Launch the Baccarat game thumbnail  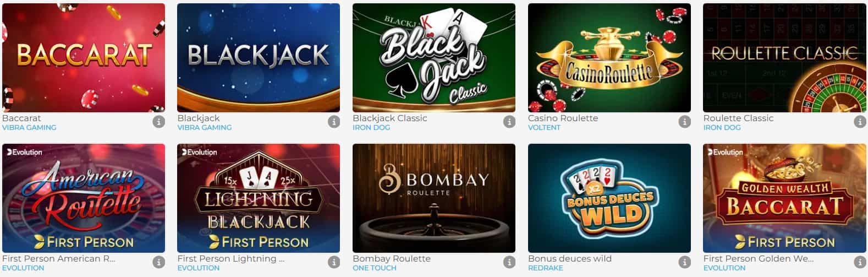84,58
